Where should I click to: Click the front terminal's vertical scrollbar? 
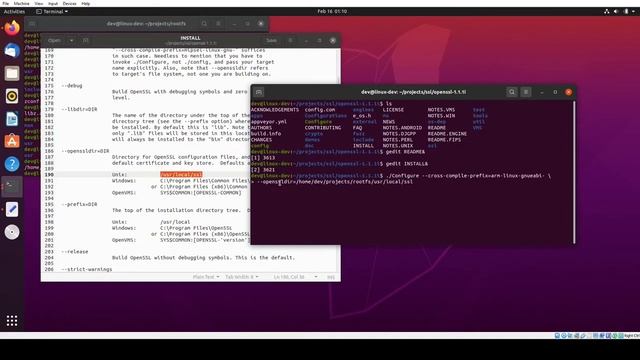(574, 172)
